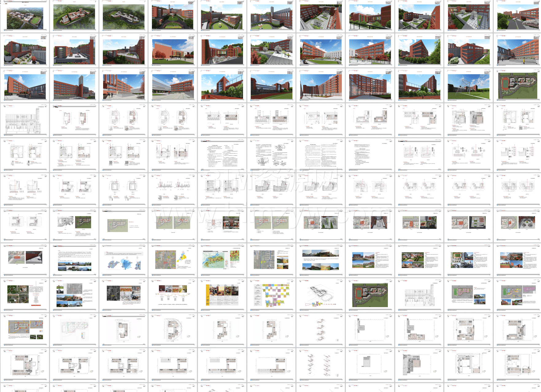Open the low brick building rendering with red trees
This screenshot has width=541, height=392.
click(x=173, y=50)
